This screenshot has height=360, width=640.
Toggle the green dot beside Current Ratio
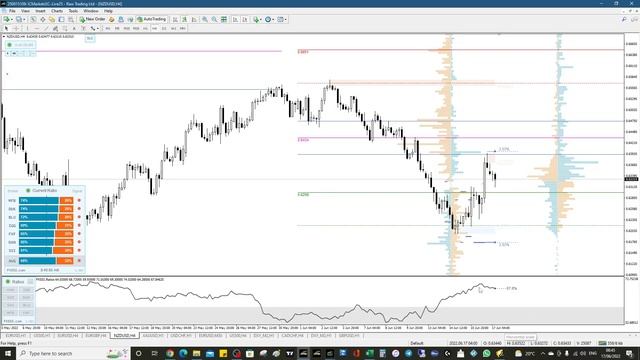pyautogui.click(x=28, y=191)
